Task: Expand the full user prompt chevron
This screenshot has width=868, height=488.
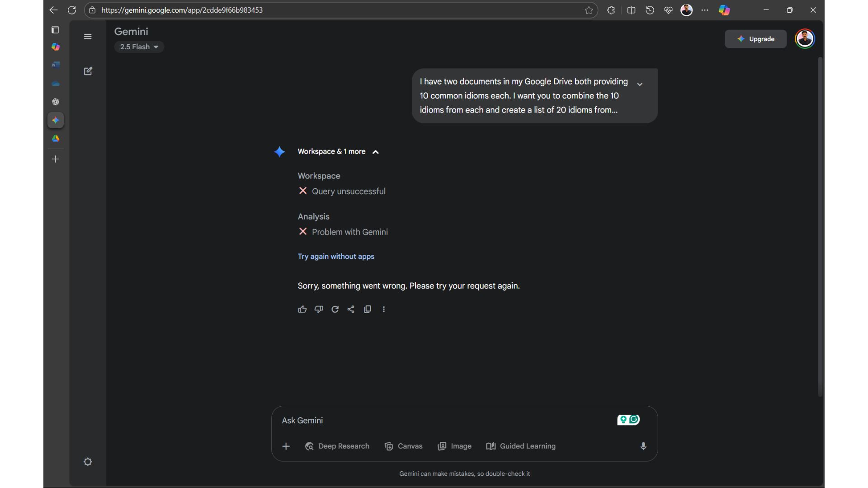Action: 640,84
